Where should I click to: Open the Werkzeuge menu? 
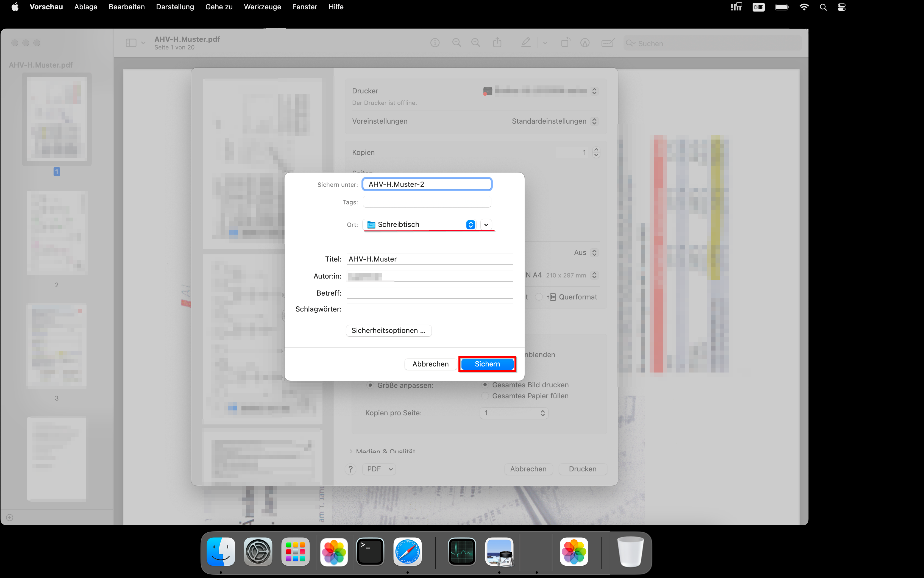point(262,7)
